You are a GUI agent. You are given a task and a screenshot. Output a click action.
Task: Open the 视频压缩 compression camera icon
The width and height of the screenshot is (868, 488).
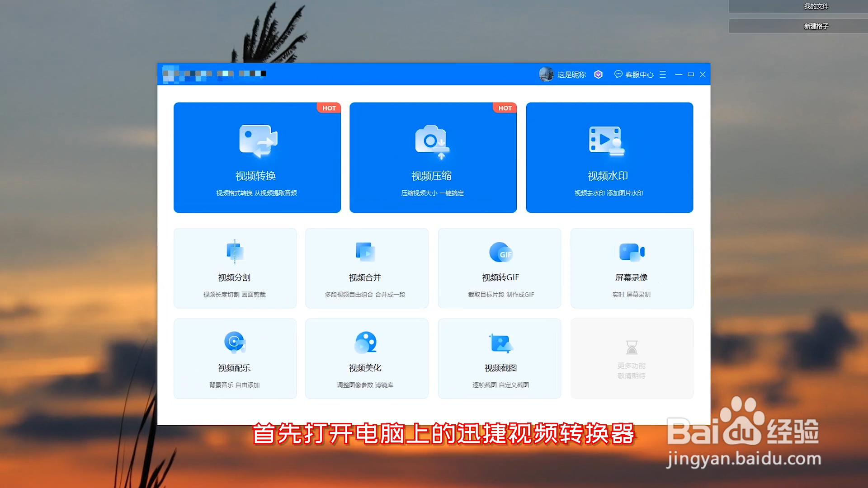pos(432,141)
